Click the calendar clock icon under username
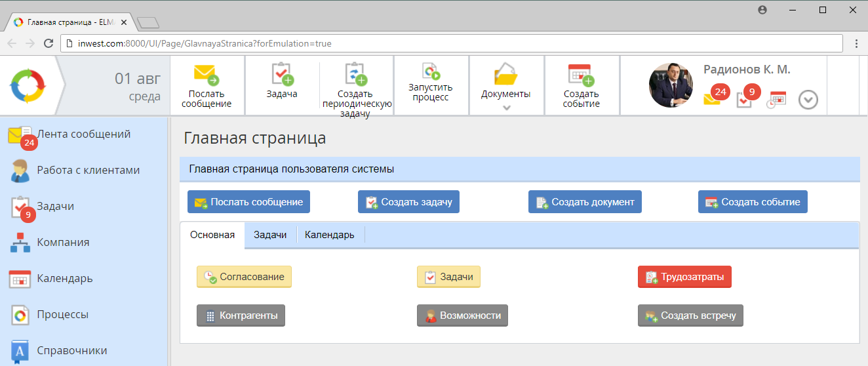Viewport: 868px width, 366px height. [x=777, y=100]
